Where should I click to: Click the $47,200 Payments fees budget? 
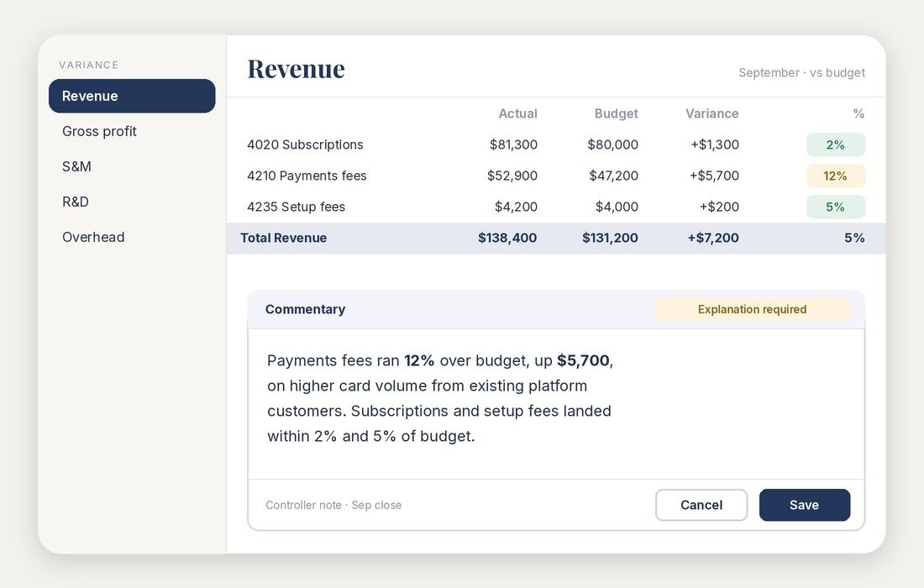pyautogui.click(x=613, y=176)
